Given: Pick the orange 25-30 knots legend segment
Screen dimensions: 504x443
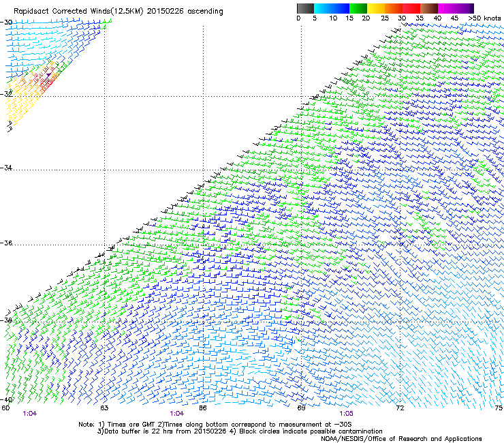Looking at the screenshot, I should 394,8.
